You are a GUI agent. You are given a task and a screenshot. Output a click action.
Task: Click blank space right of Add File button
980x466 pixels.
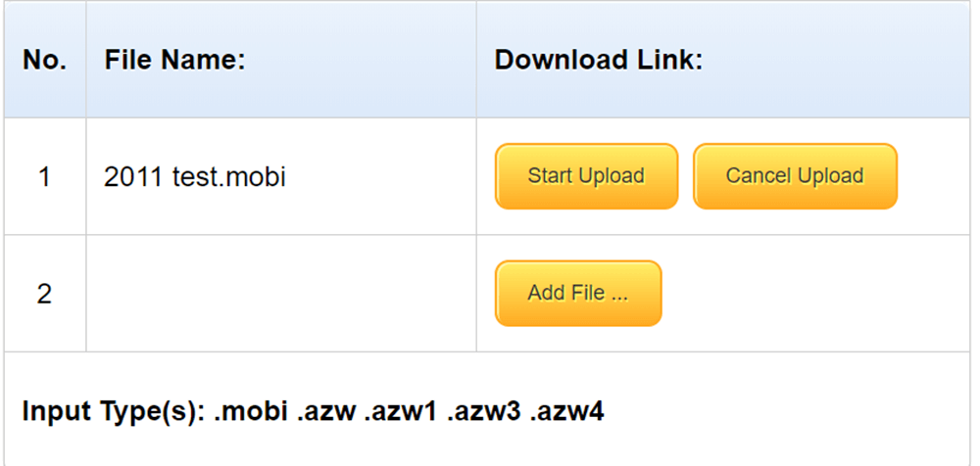tap(813, 294)
